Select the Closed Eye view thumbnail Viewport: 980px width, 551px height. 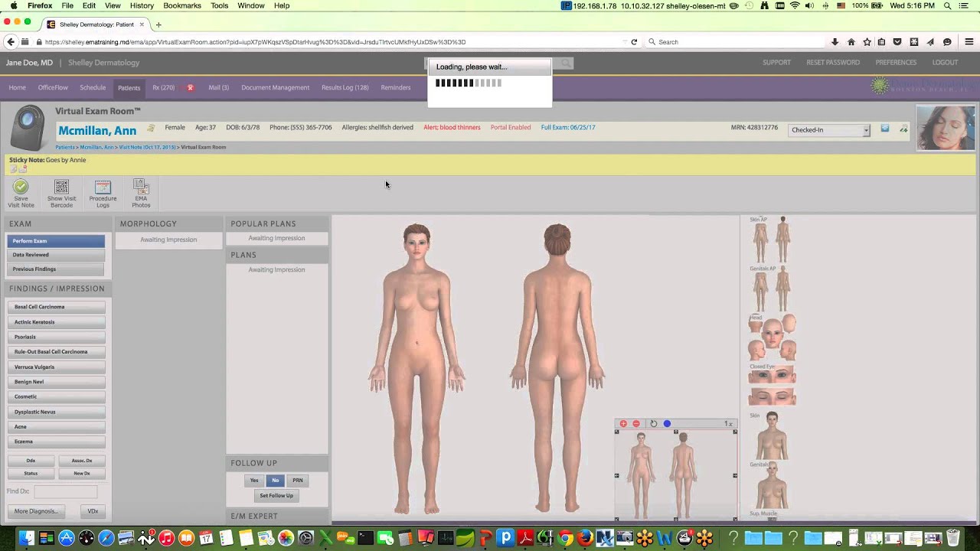(x=772, y=385)
